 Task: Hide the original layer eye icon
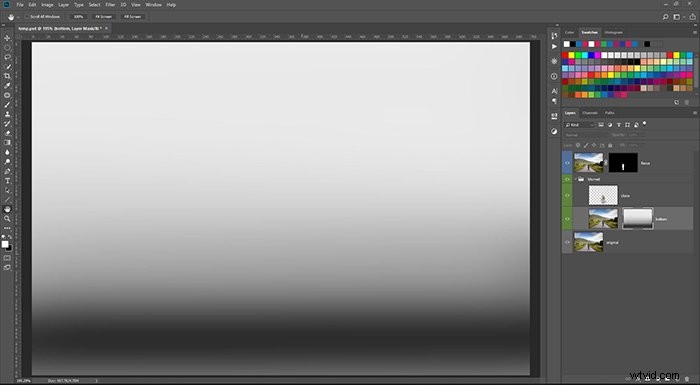point(567,243)
